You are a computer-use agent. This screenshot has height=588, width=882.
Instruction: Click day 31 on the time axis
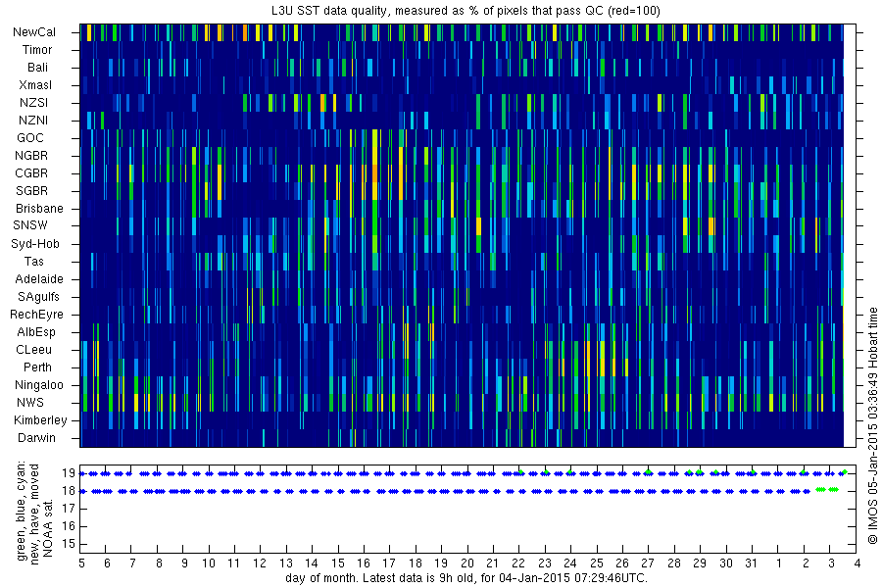point(751,563)
